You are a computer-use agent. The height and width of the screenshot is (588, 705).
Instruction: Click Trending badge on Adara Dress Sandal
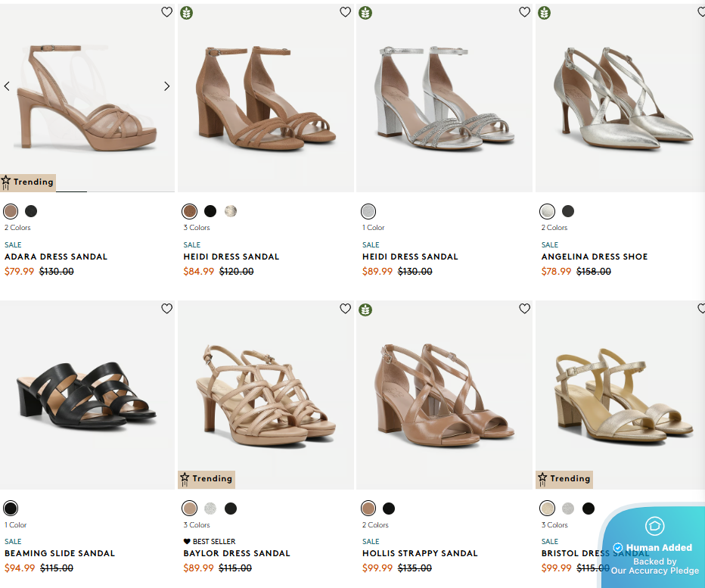click(28, 182)
